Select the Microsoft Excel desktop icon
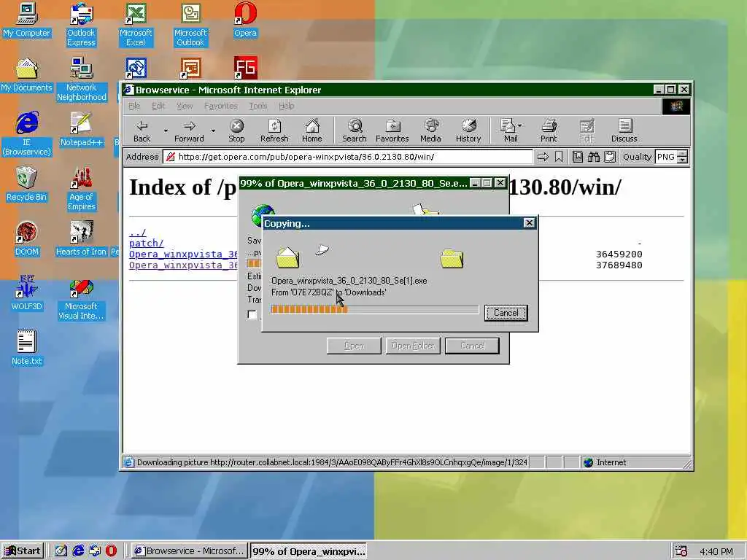The image size is (747, 560). 136,24
